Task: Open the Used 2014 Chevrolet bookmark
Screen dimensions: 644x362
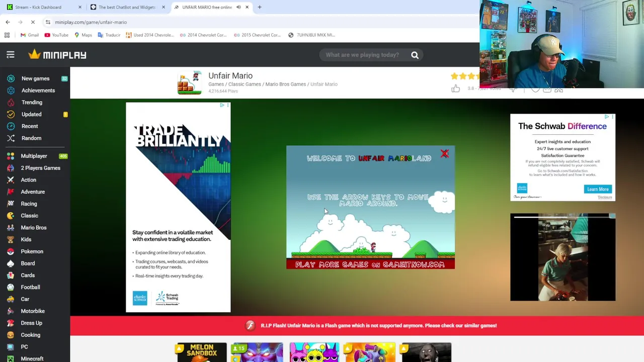Action: (x=150, y=35)
